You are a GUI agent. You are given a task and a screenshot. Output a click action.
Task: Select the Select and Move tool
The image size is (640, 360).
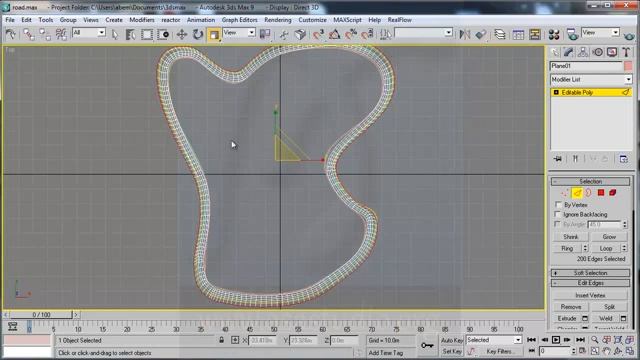click(x=182, y=34)
